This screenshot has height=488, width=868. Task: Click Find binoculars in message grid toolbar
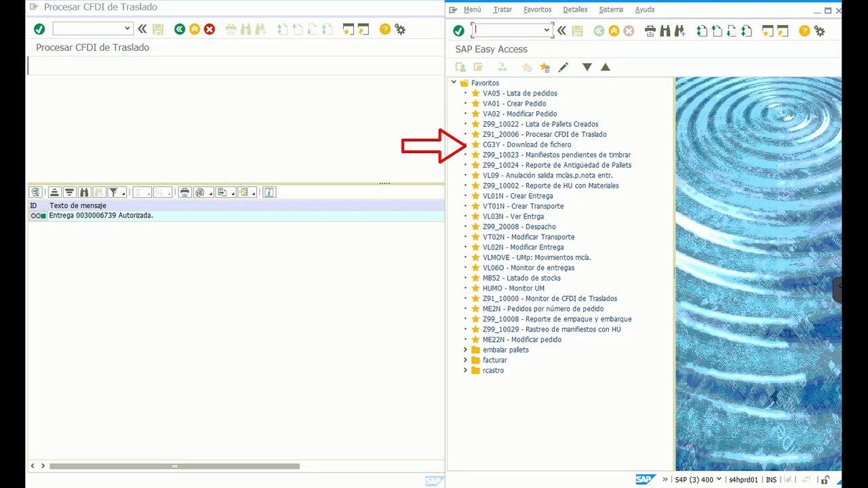(84, 192)
